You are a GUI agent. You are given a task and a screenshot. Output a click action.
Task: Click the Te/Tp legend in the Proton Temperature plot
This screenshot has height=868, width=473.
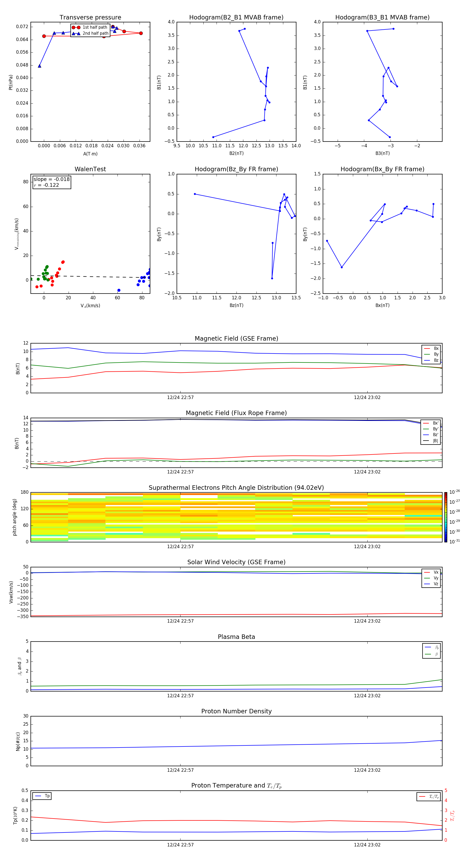point(429,796)
